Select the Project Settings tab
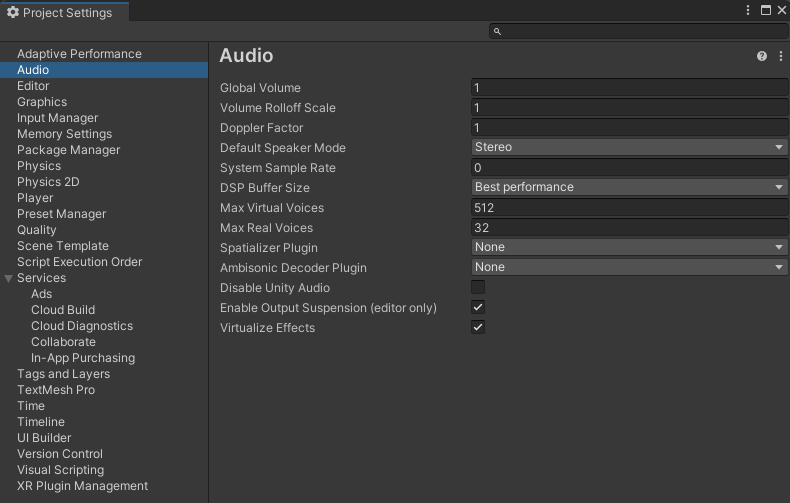 click(64, 12)
